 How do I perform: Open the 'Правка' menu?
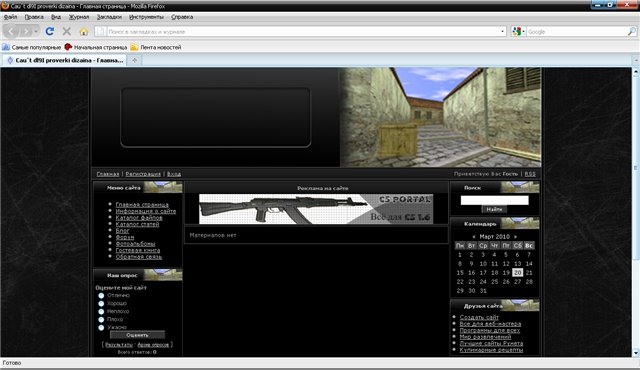pos(34,17)
